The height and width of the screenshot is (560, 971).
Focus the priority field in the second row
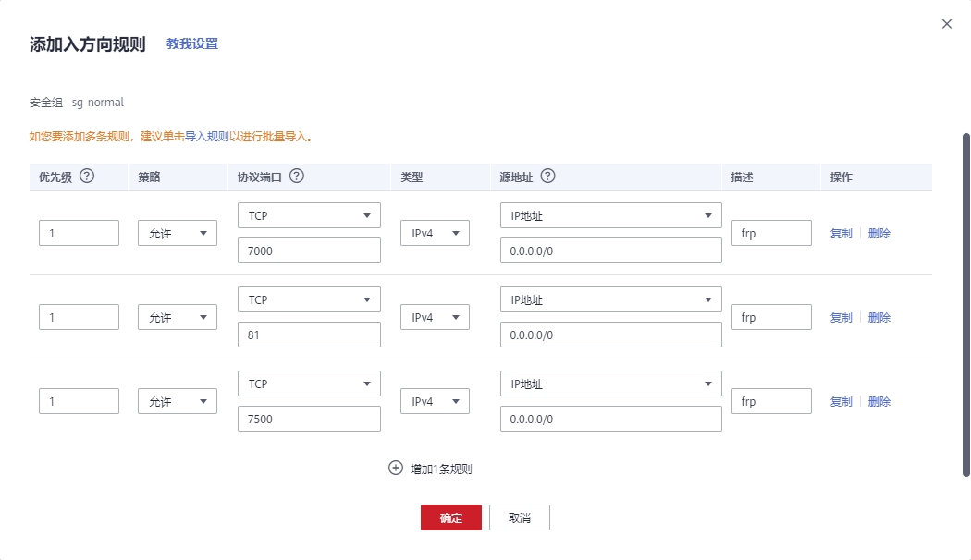[79, 317]
